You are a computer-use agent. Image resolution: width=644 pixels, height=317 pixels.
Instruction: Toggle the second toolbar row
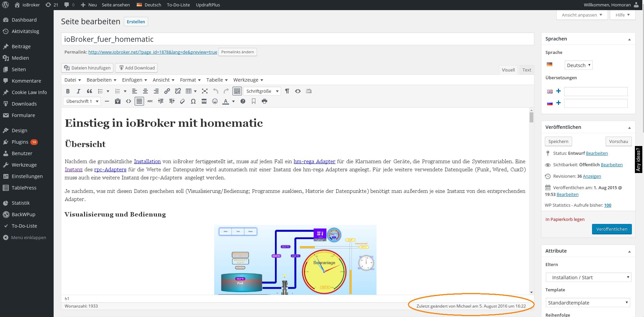click(x=237, y=91)
